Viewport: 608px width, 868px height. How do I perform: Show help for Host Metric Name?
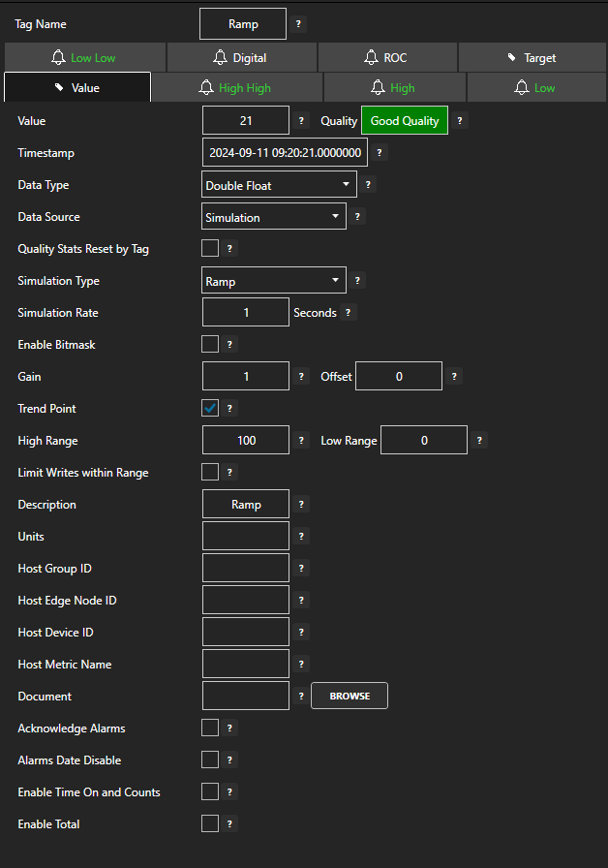[x=301, y=665]
